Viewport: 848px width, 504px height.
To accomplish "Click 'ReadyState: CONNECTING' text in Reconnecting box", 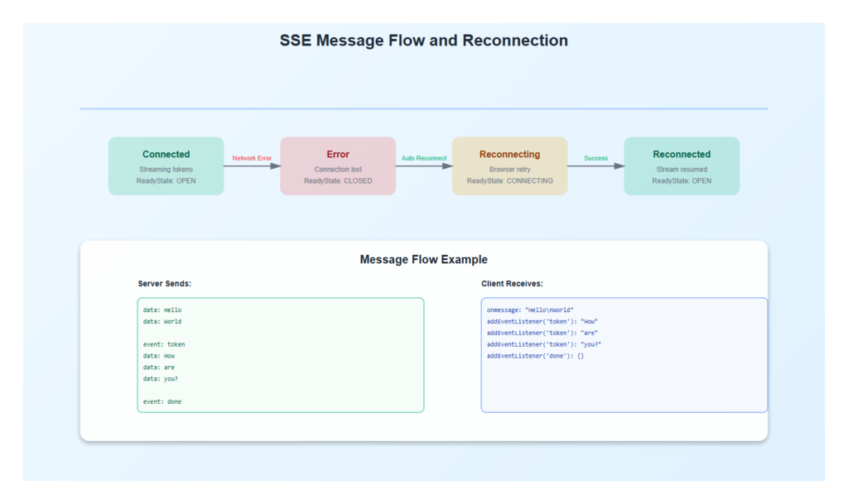I will (x=509, y=181).
